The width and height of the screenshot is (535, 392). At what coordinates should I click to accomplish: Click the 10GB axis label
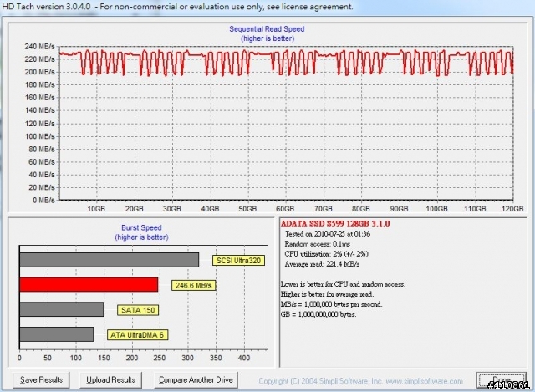click(96, 209)
